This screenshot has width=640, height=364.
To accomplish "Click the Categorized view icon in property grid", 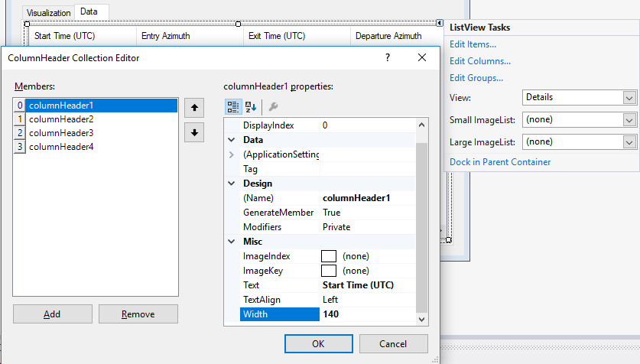I will click(x=233, y=107).
